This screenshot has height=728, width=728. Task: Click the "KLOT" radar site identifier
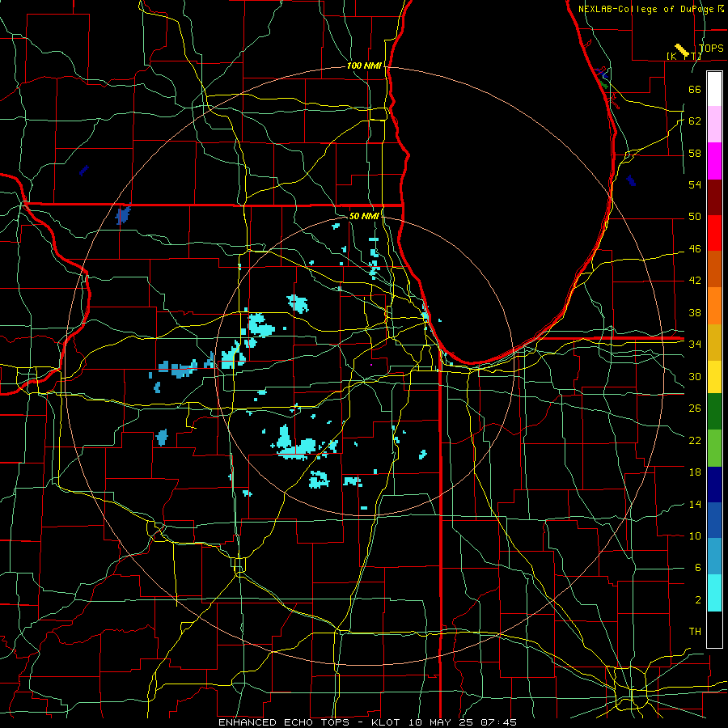pyautogui.click(x=387, y=722)
